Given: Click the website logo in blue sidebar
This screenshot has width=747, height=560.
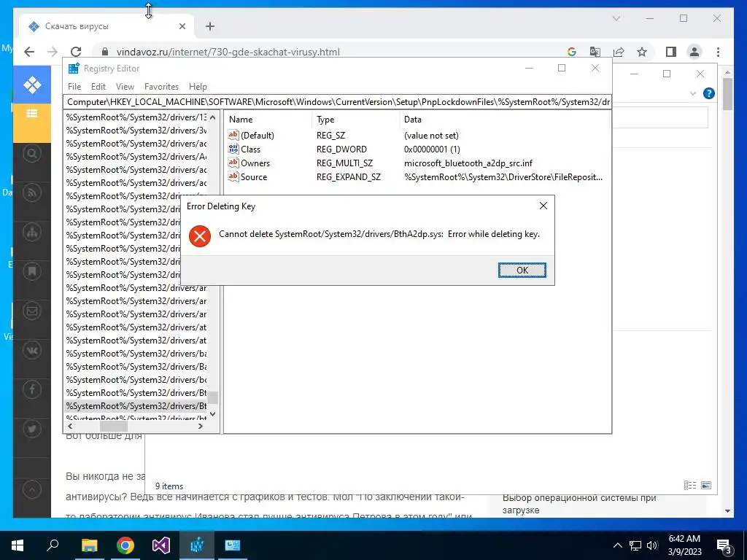Looking at the screenshot, I should (32, 85).
